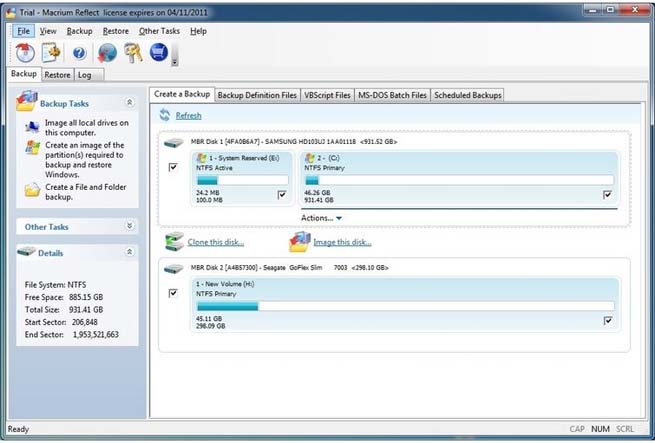Select the New Volume (H:) partition label
Viewport: 655px width, 443px height.
(225, 284)
